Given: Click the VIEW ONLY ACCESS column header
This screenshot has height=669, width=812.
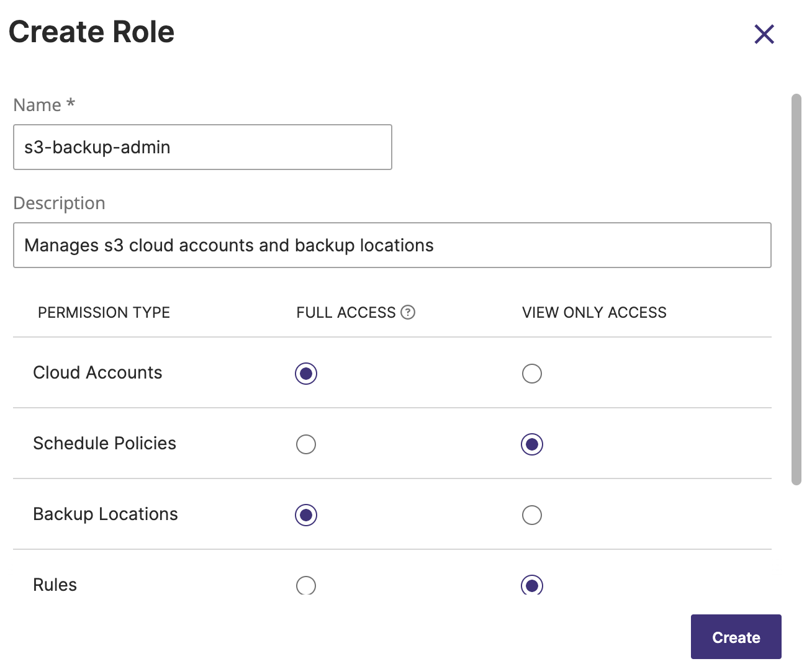Looking at the screenshot, I should click(594, 312).
